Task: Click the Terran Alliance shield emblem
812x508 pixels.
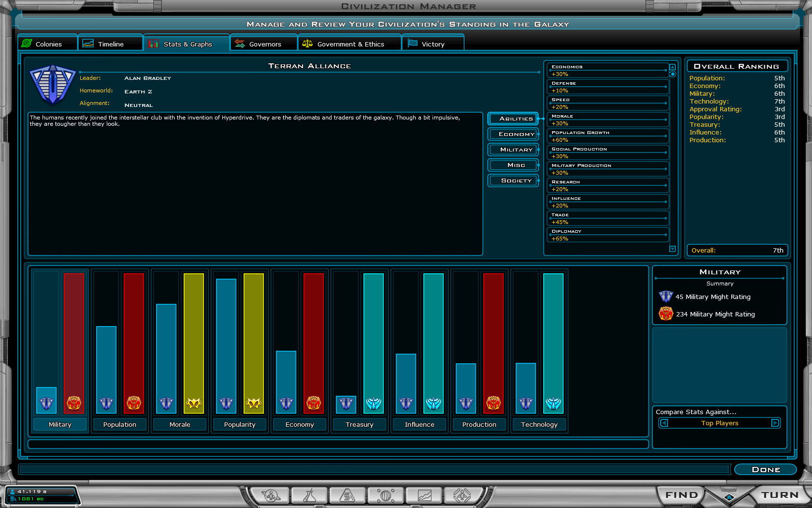Action: pyautogui.click(x=52, y=85)
